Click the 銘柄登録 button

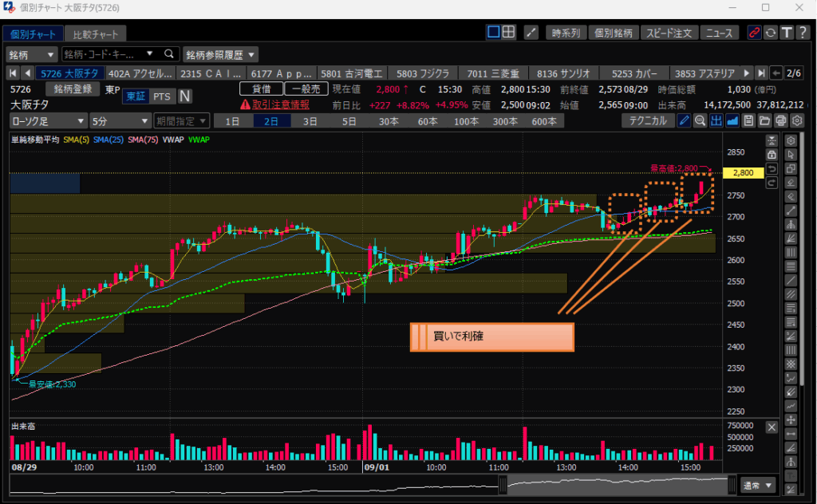(73, 89)
